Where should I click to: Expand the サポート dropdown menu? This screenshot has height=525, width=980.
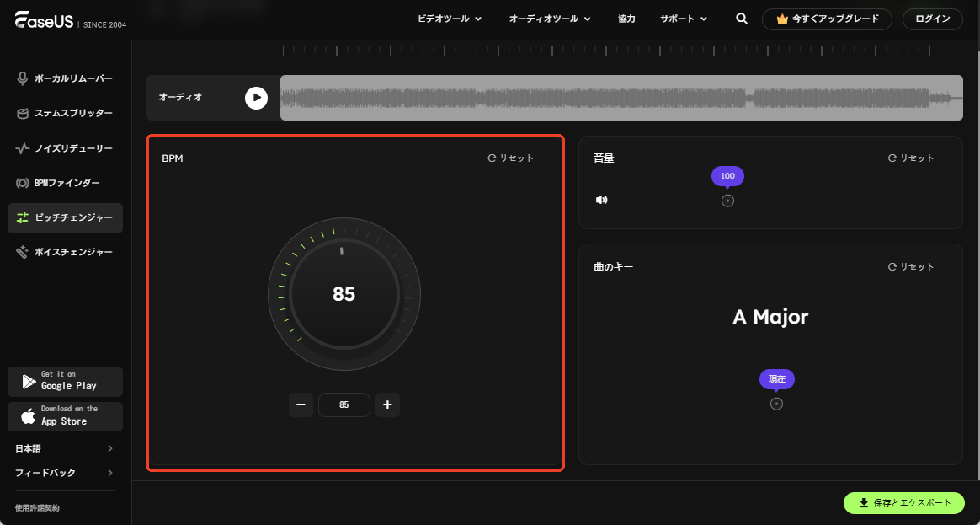tap(683, 19)
